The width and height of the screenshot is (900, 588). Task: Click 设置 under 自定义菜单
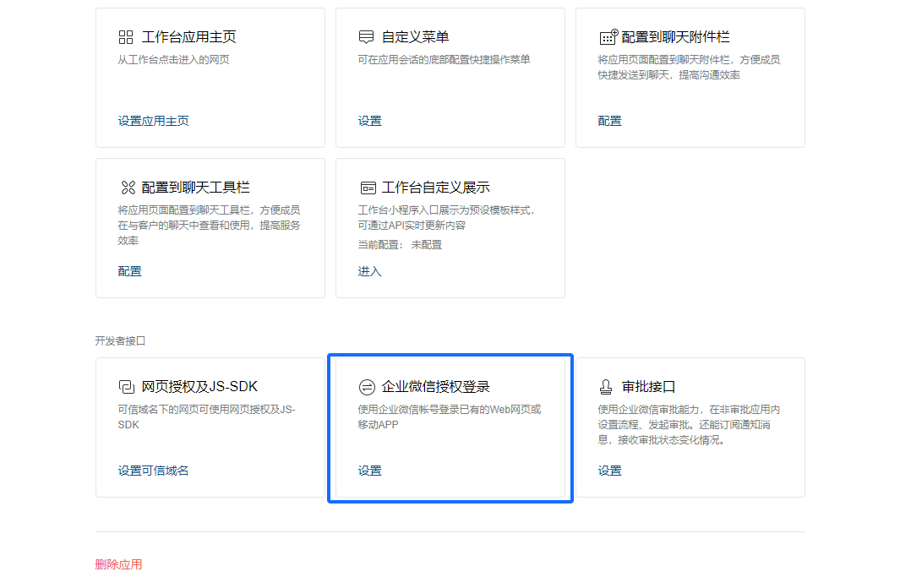pyautogui.click(x=369, y=121)
